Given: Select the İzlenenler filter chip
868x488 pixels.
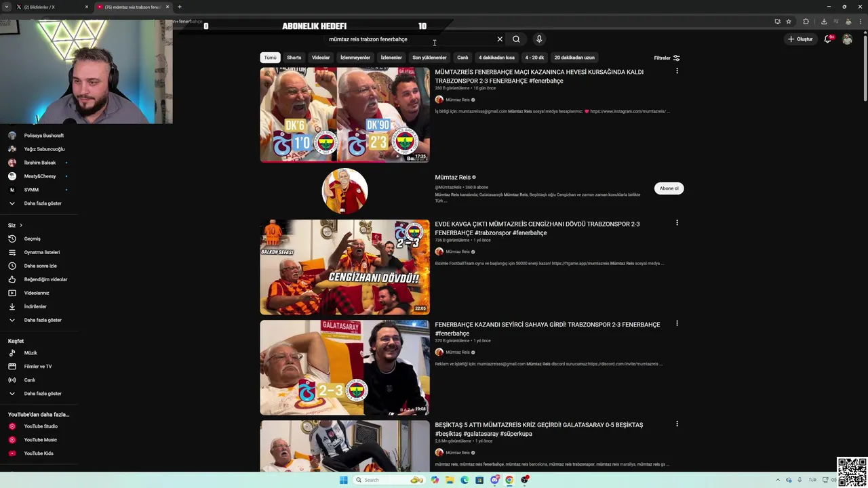Looking at the screenshot, I should [391, 58].
